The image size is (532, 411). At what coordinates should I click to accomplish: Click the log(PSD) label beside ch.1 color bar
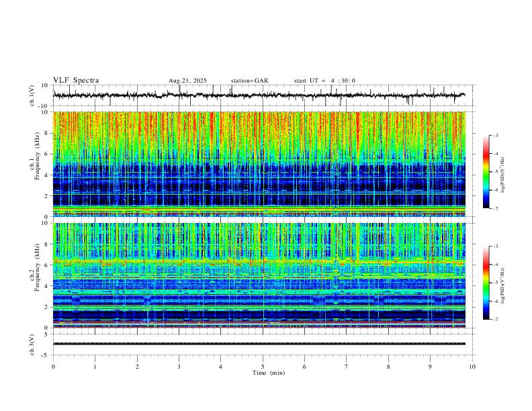503,175
